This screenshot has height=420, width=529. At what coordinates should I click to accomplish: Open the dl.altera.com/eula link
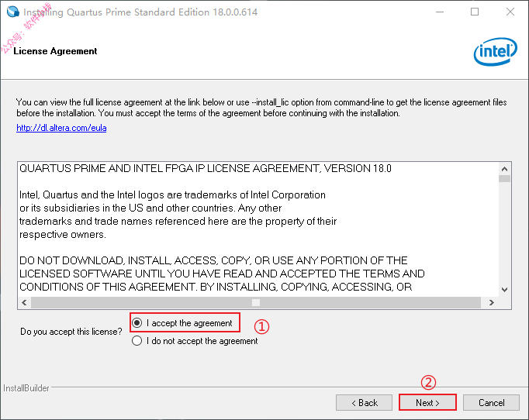[61, 128]
